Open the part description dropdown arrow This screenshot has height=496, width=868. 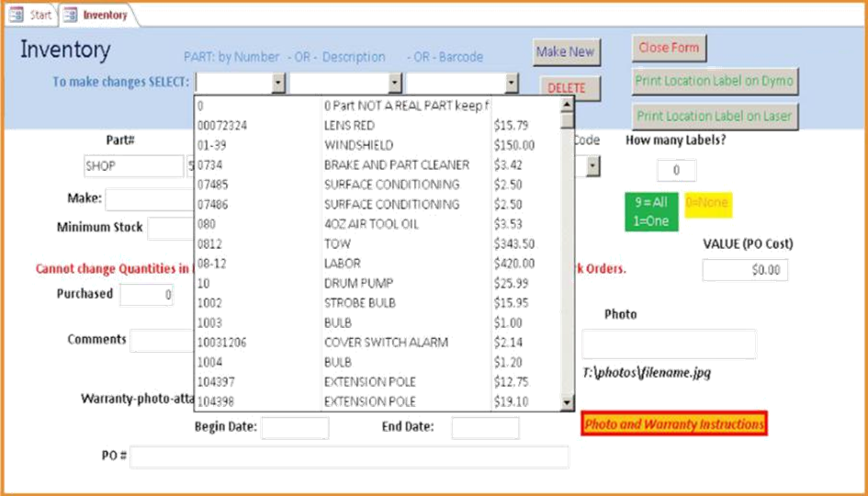coord(395,84)
